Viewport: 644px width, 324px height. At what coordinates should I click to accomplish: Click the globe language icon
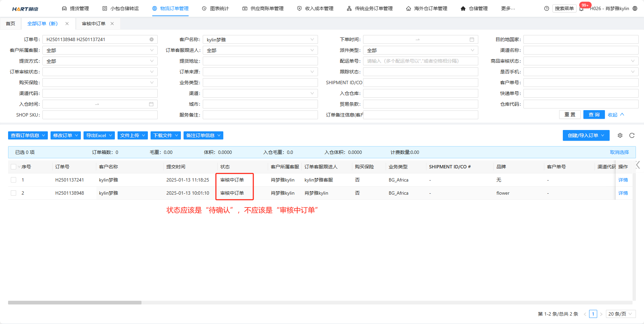pos(635,8)
